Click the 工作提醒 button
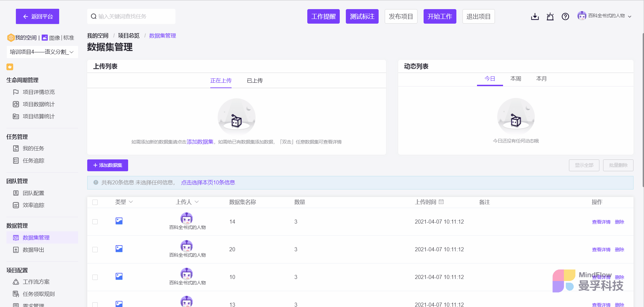The height and width of the screenshot is (307, 644). pos(324,16)
